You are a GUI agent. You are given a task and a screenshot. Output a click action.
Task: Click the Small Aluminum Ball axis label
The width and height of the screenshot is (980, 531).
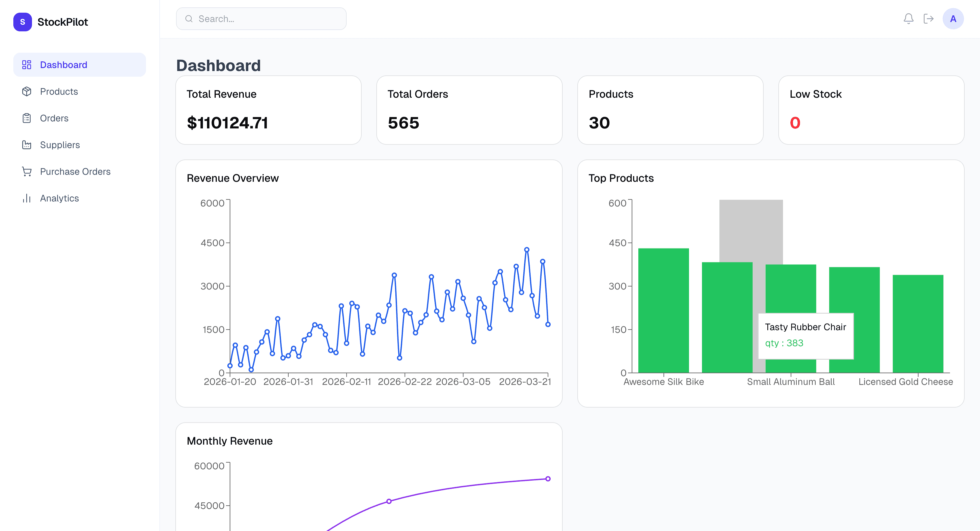click(x=791, y=382)
